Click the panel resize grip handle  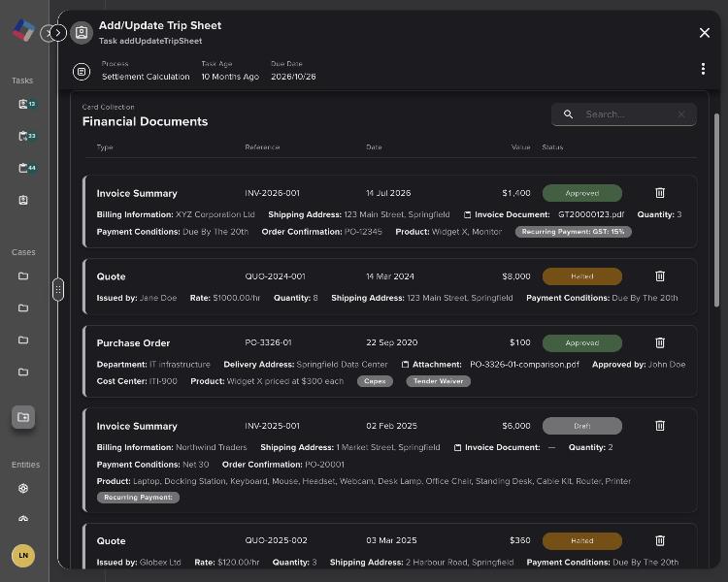(58, 290)
